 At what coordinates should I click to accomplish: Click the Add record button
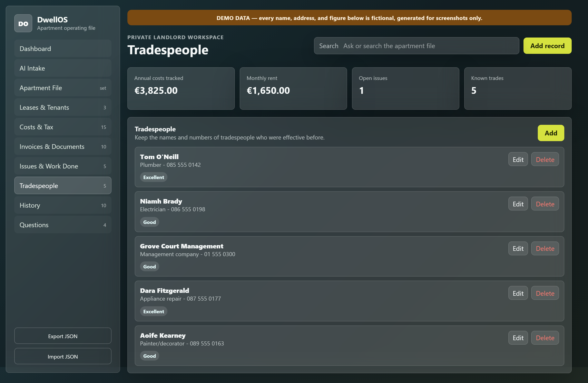tap(547, 46)
